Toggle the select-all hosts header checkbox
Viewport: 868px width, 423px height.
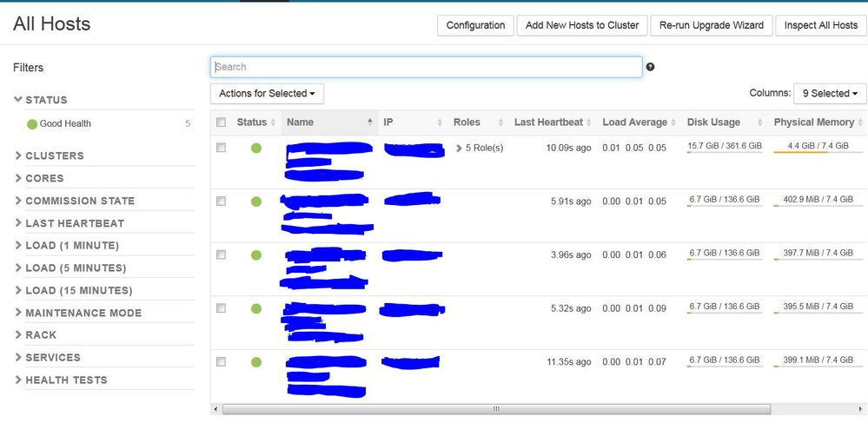coord(221,122)
